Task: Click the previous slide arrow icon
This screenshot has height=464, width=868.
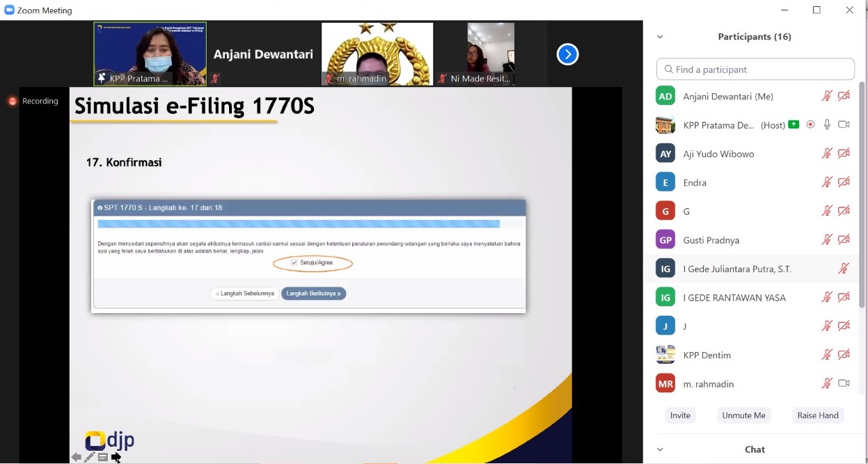Action: point(77,457)
